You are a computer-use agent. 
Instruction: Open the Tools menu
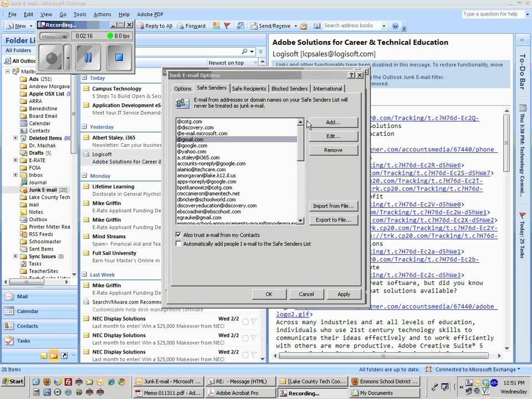pos(80,14)
